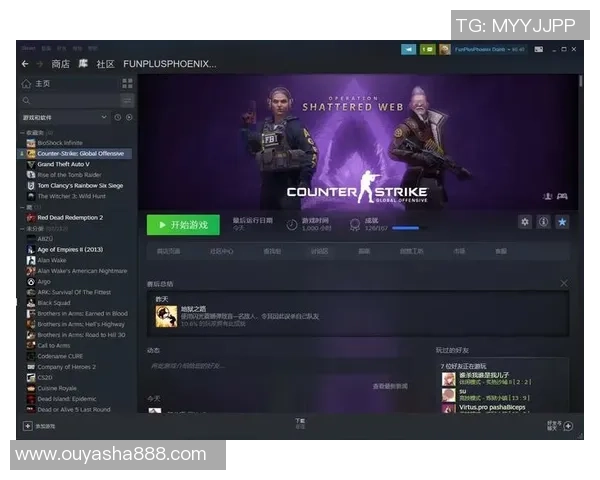Open the announcements megaphone icon
This screenshot has height=480, width=600.
point(408,49)
